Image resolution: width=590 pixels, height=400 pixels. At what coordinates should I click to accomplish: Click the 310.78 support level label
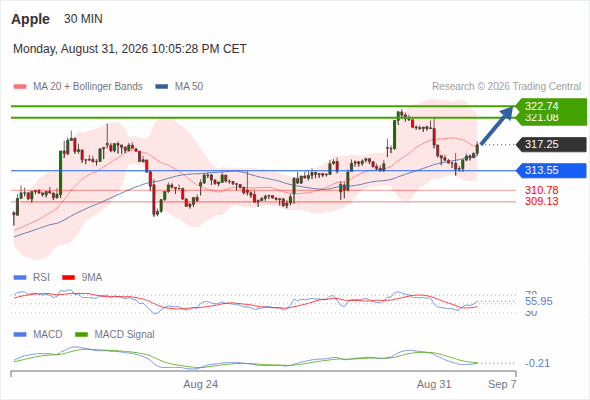coord(541,190)
